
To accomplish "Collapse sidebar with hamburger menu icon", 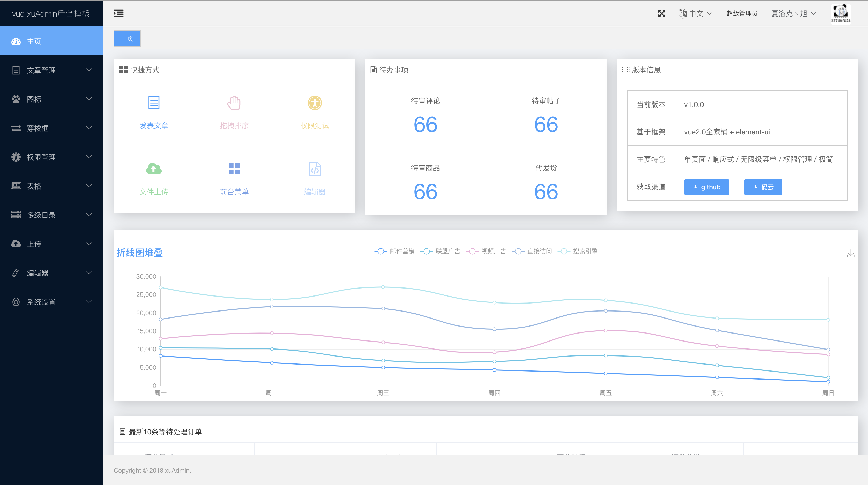I will (x=118, y=13).
